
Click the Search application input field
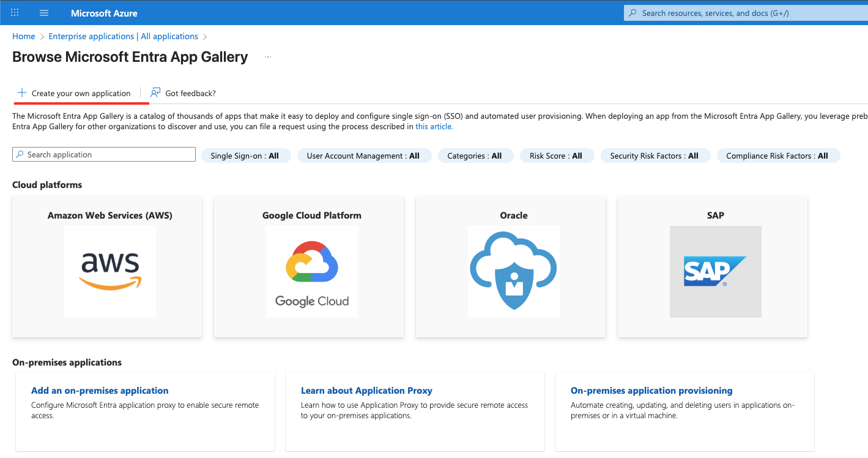(104, 154)
